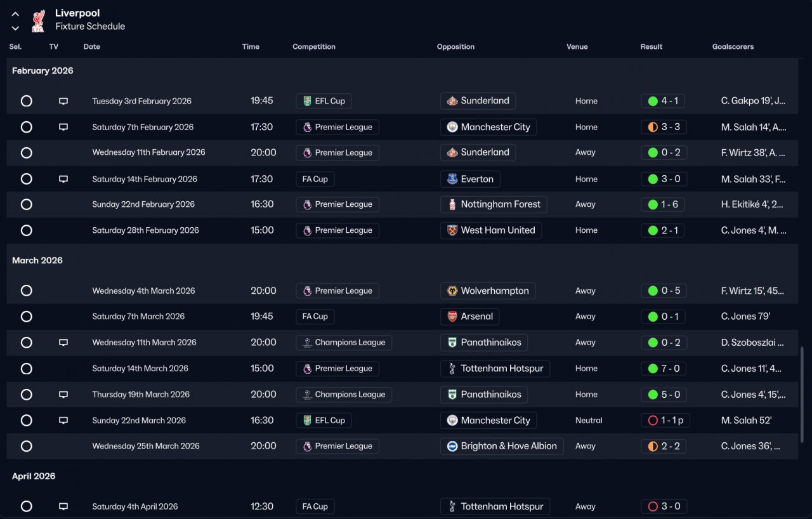Image resolution: width=812 pixels, height=519 pixels.
Task: Click the Nottingham Forest club crest
Action: pos(452,204)
